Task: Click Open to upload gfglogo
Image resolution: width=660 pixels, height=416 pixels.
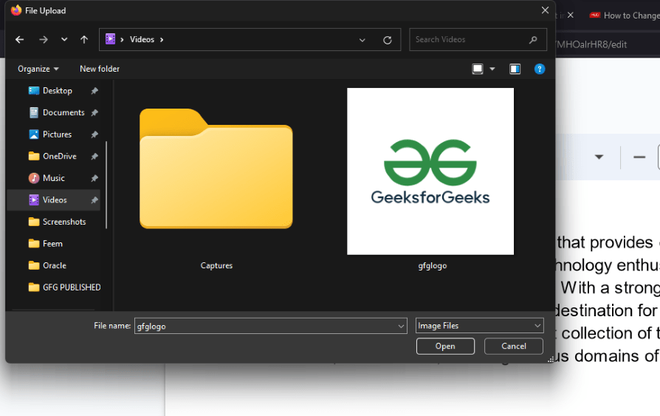Action: click(445, 346)
